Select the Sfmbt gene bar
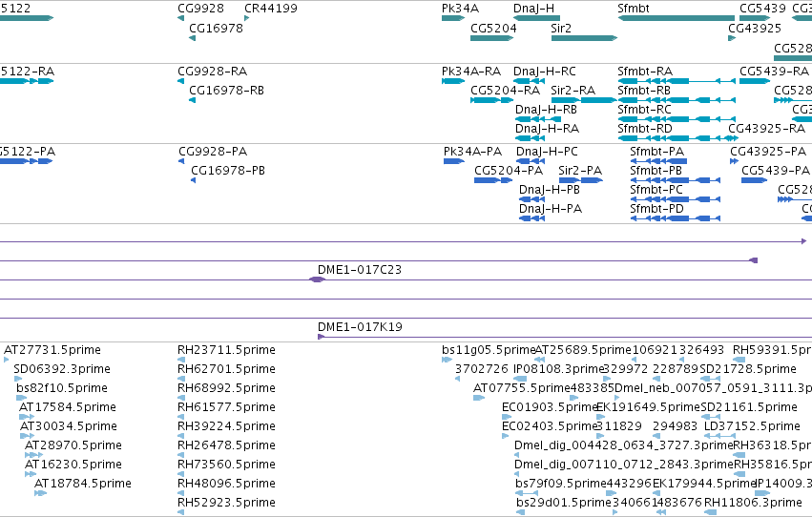The image size is (812, 517). [x=677, y=18]
